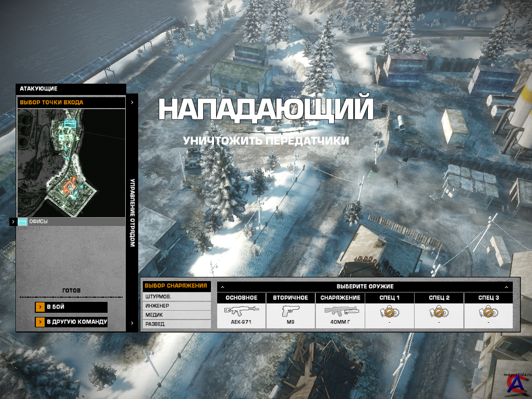The image size is (532, 399).
Task: Choose the РАЗВЕД. recon kit
Action: pos(177,324)
